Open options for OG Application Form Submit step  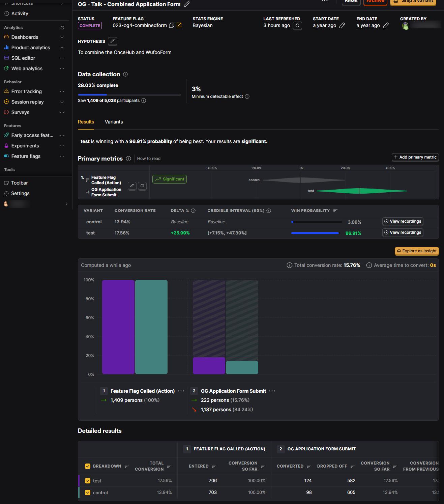pos(272,391)
